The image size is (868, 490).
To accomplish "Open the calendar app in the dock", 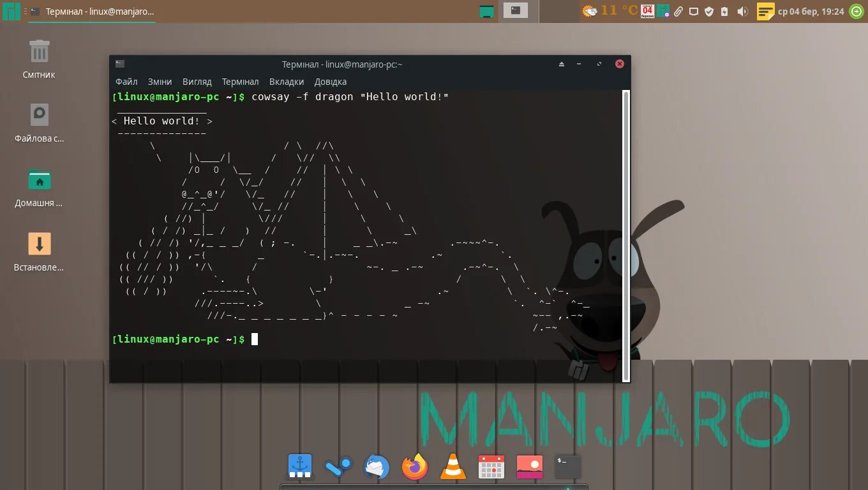I will pyautogui.click(x=491, y=467).
